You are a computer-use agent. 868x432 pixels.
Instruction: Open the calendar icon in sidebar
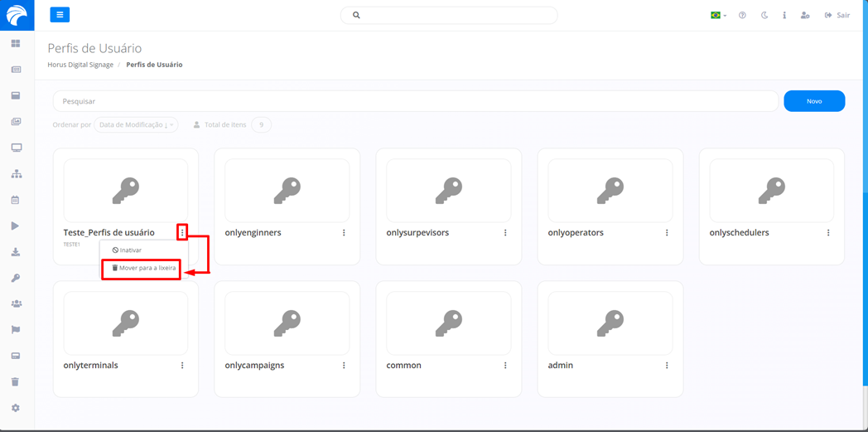(16, 199)
